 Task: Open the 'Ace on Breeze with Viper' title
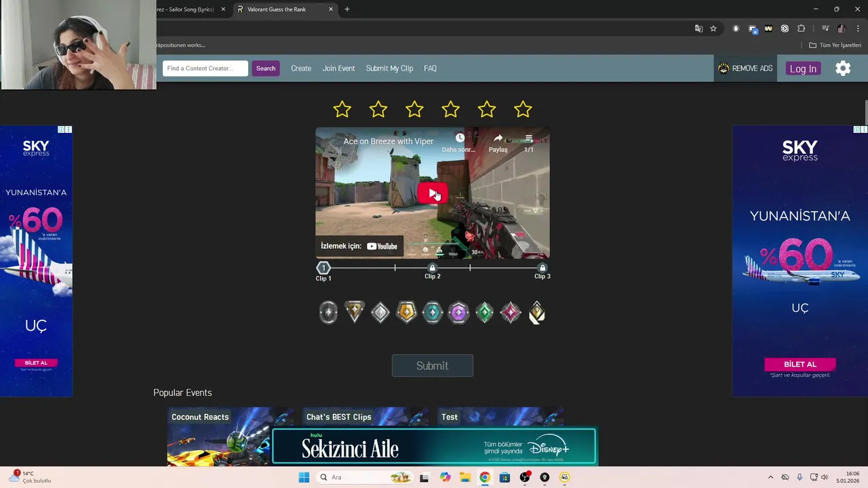pos(389,141)
